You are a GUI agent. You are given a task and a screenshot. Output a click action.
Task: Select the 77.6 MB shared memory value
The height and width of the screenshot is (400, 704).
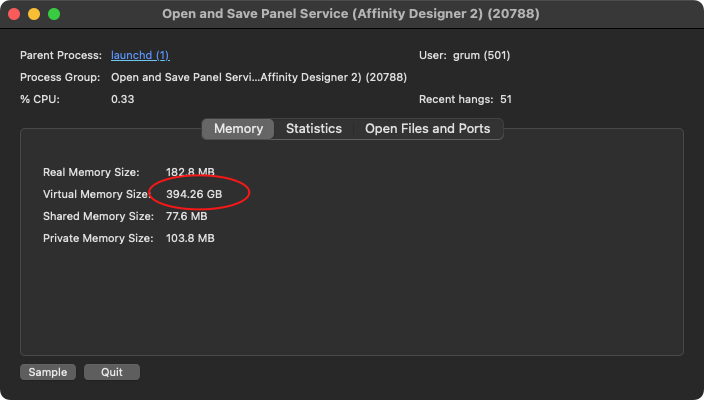(186, 216)
